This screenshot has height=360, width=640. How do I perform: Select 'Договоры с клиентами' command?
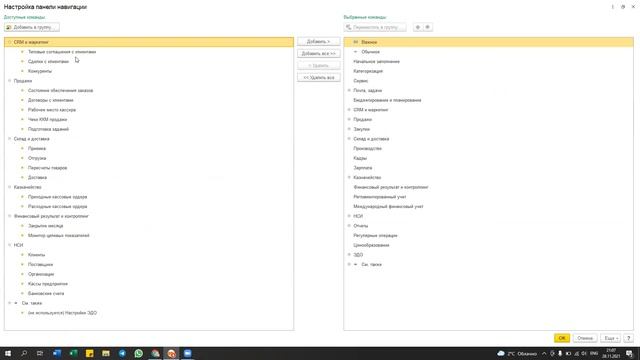51,100
